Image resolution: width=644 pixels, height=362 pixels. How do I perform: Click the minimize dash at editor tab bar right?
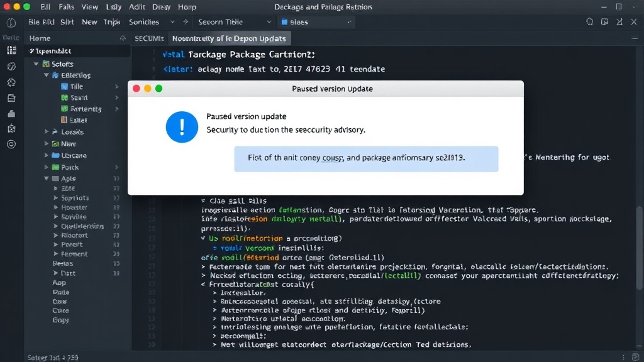click(635, 38)
